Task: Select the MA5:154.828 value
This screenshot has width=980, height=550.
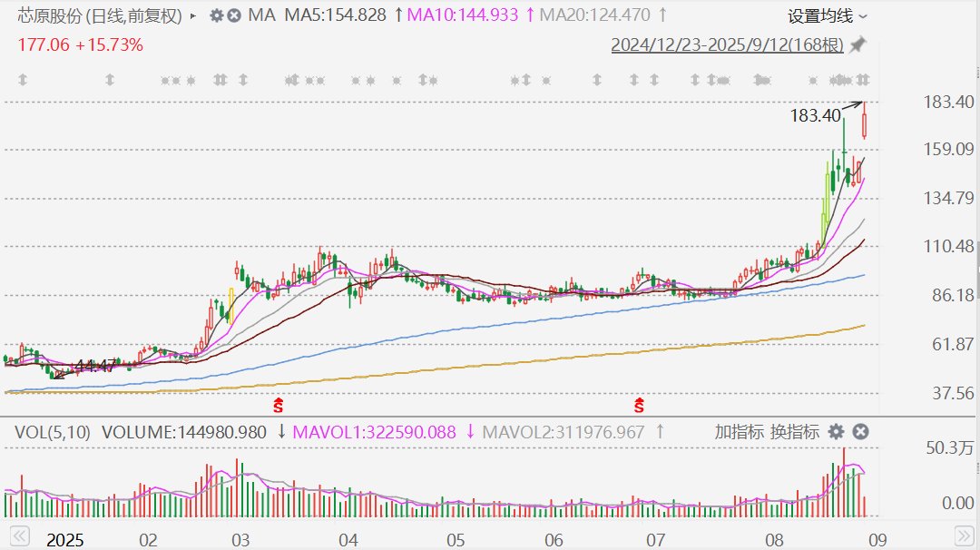Action: 336,15
